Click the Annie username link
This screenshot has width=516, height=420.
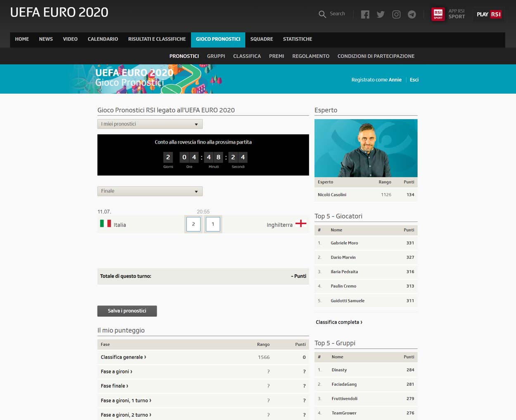tap(395, 80)
